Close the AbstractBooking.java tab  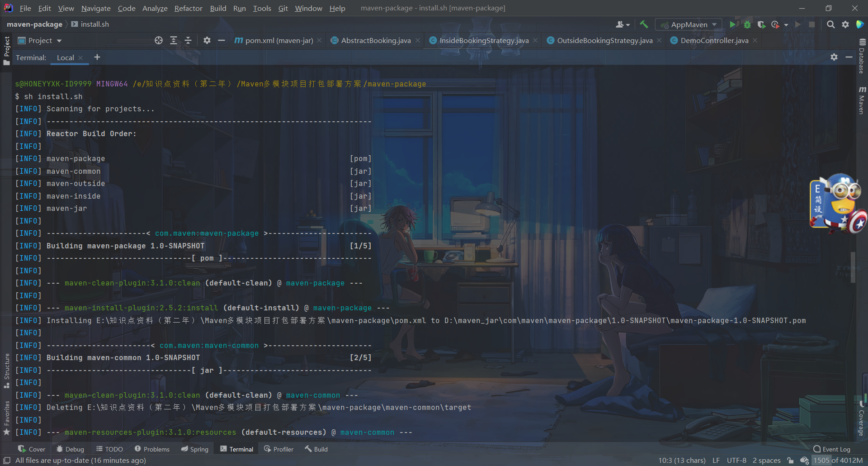tap(418, 40)
